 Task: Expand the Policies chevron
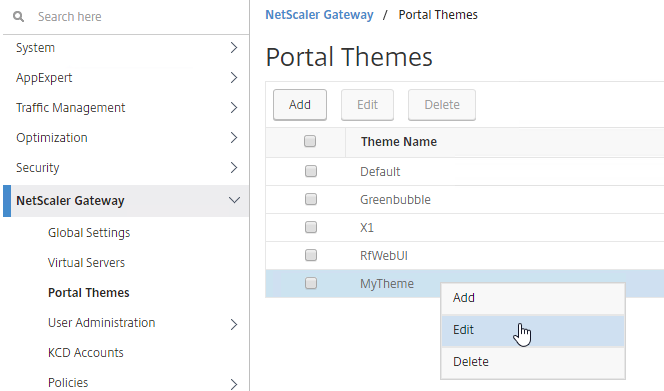pyautogui.click(x=234, y=384)
